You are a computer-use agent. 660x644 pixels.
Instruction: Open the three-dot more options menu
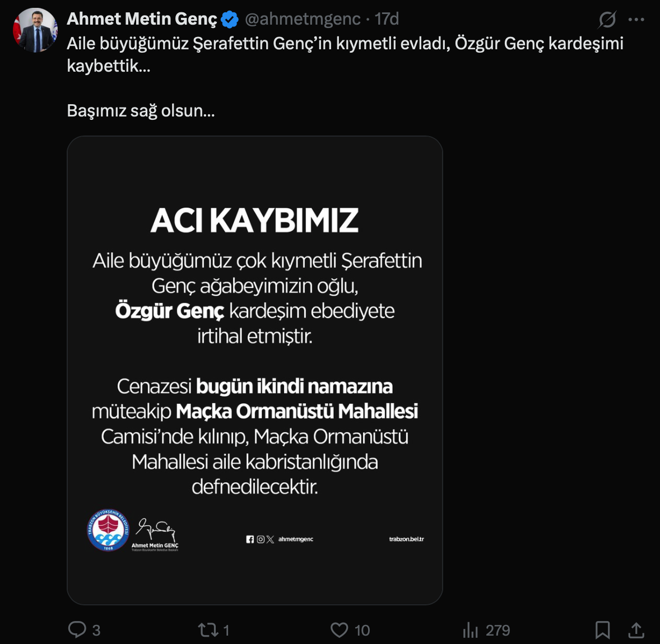coord(636,20)
